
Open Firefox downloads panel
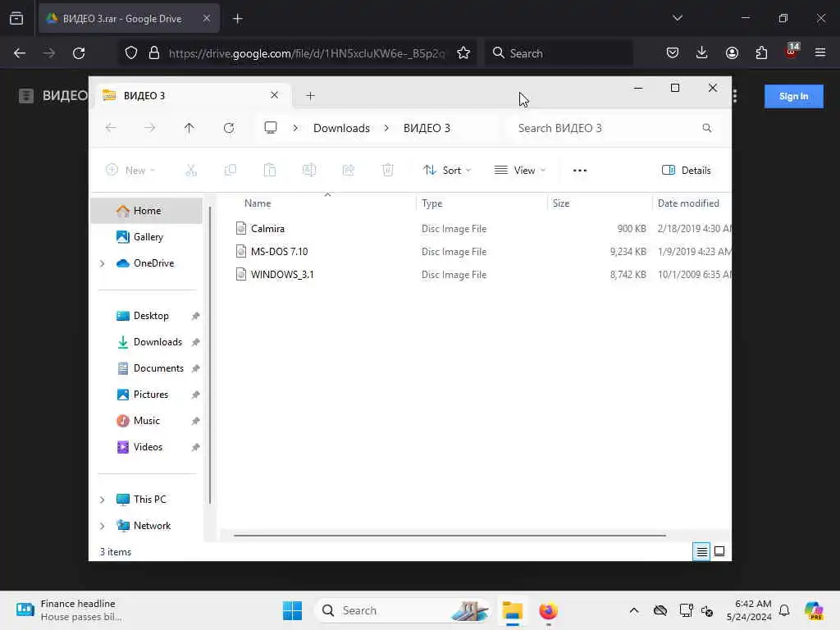tap(702, 52)
